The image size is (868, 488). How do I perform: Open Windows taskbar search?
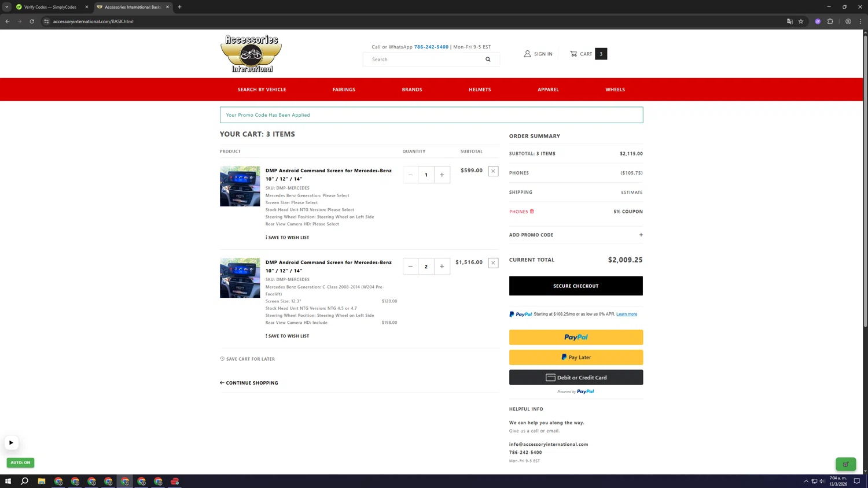[x=25, y=481]
